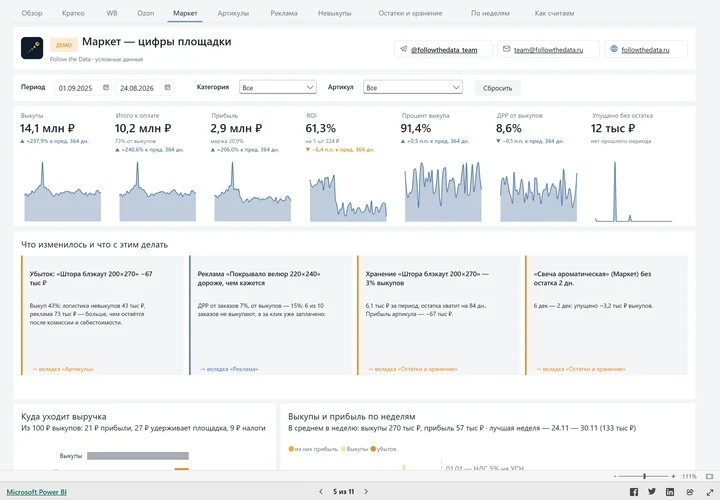Click the ROI sparkline chart

348,197
